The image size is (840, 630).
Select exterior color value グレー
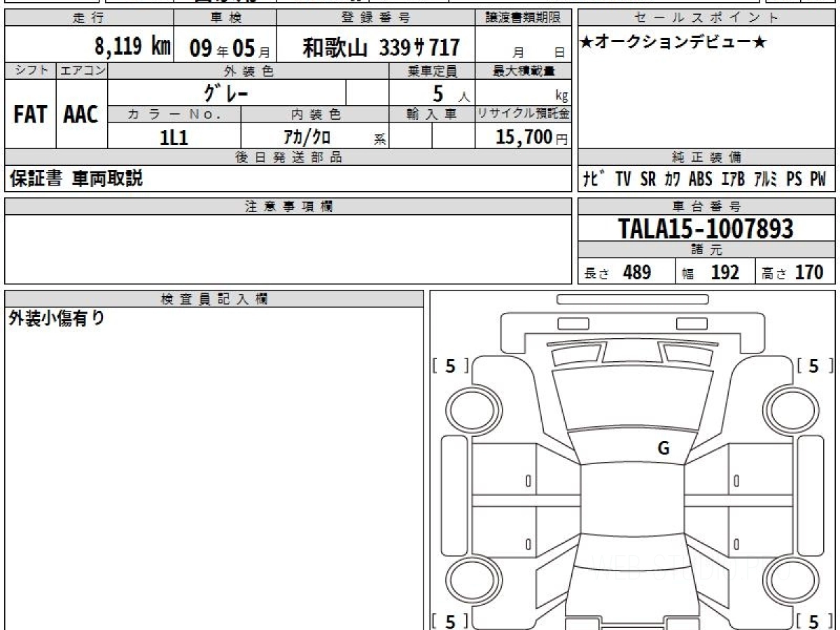tap(226, 92)
